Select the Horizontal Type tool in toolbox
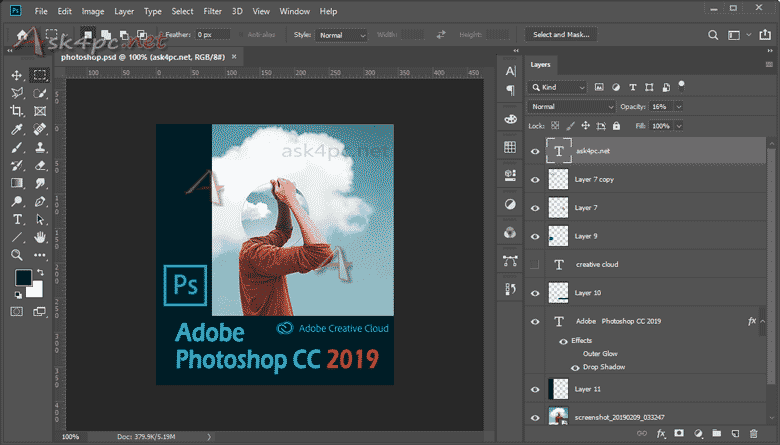780x445 pixels. pyautogui.click(x=17, y=219)
